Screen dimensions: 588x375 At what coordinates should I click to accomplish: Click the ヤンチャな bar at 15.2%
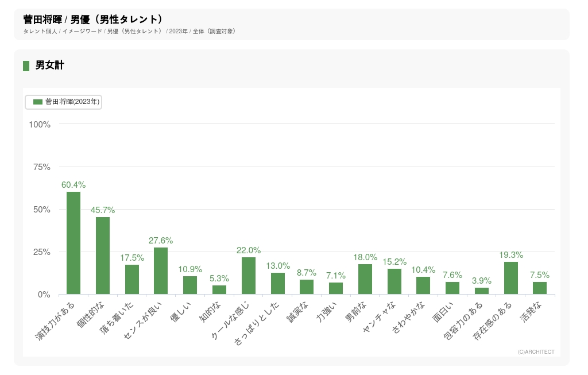[394, 281]
